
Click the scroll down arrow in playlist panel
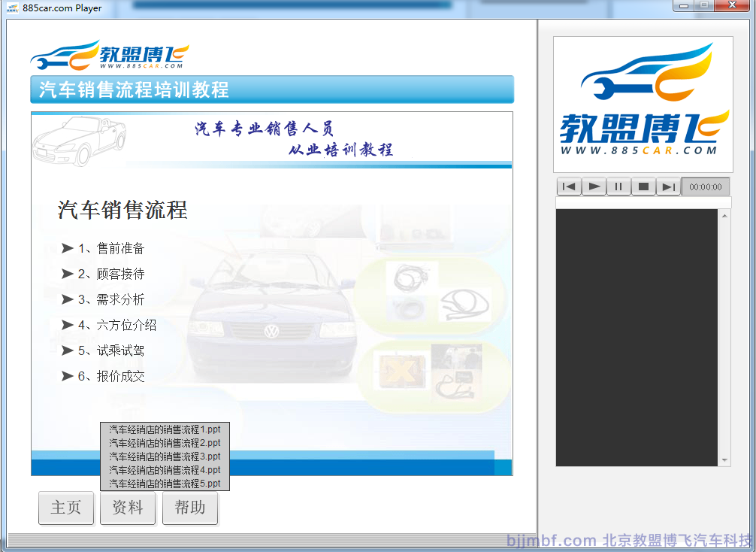pos(724,459)
